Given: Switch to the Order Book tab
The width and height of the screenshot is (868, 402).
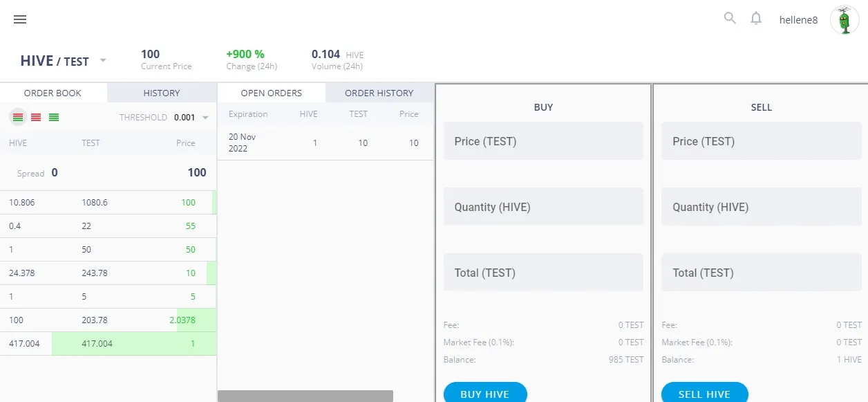Looking at the screenshot, I should click(x=53, y=93).
